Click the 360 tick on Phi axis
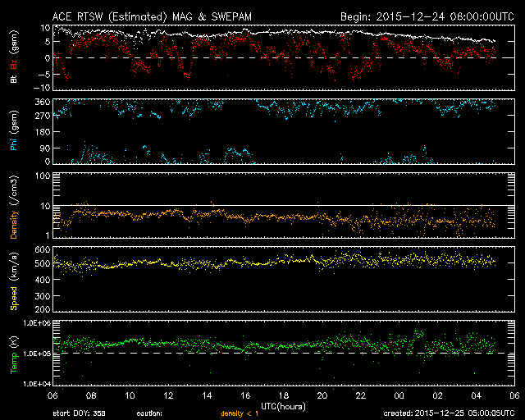The width and height of the screenshot is (525, 420). click(41, 102)
